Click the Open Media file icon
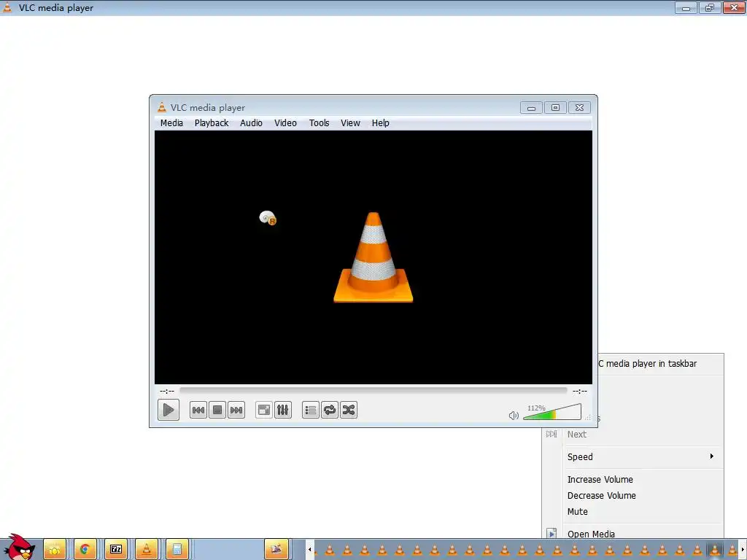The width and height of the screenshot is (747, 560). pos(551,533)
